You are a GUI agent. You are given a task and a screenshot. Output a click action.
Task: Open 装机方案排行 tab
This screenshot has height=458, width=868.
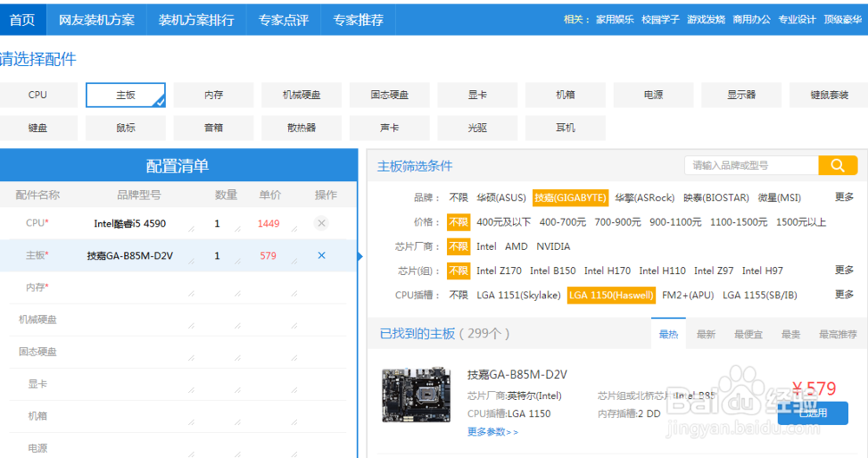click(196, 20)
